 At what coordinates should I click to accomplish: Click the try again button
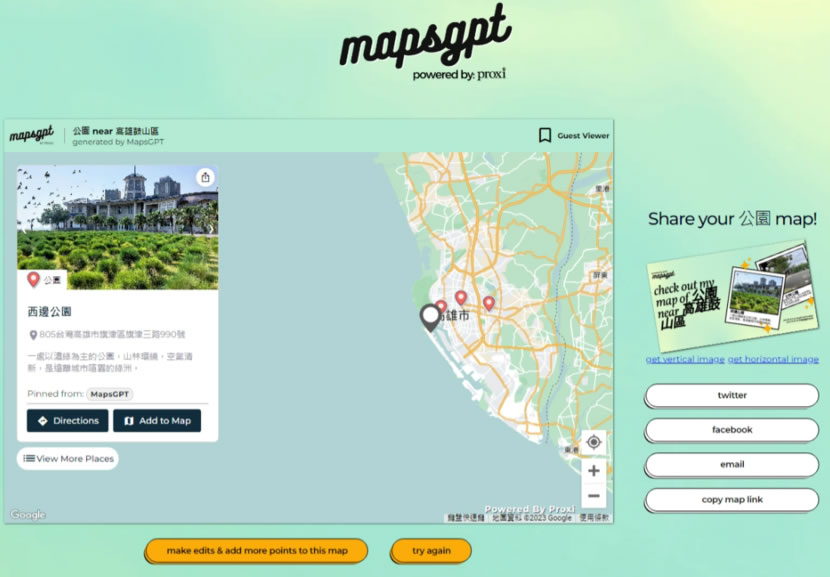[x=431, y=551]
